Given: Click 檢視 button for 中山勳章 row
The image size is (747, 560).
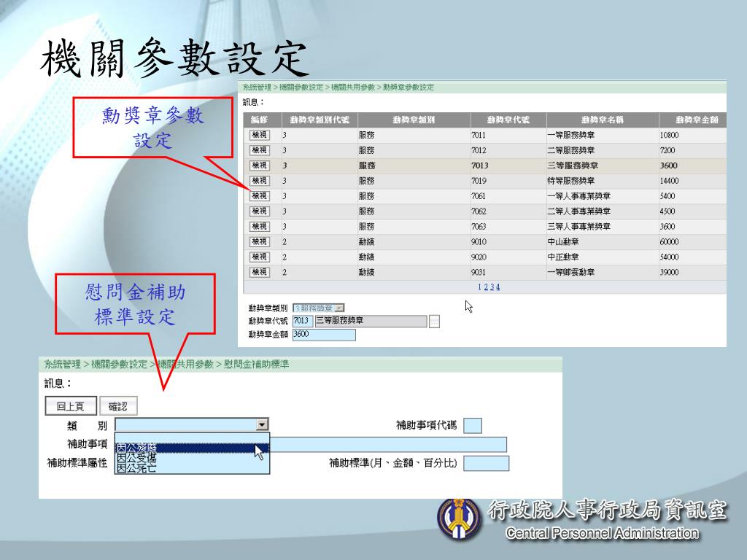Looking at the screenshot, I should [259, 241].
